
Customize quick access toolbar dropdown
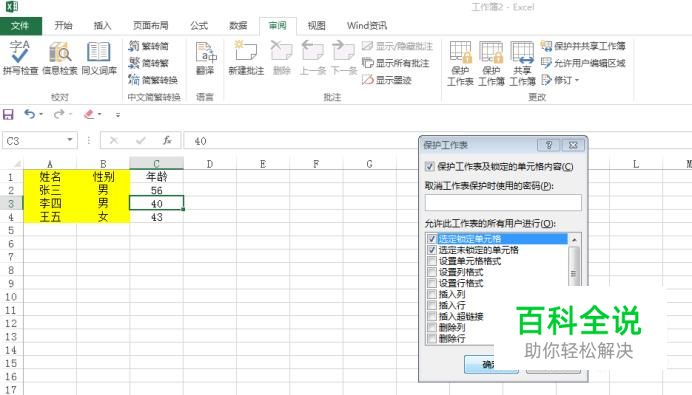(x=118, y=115)
